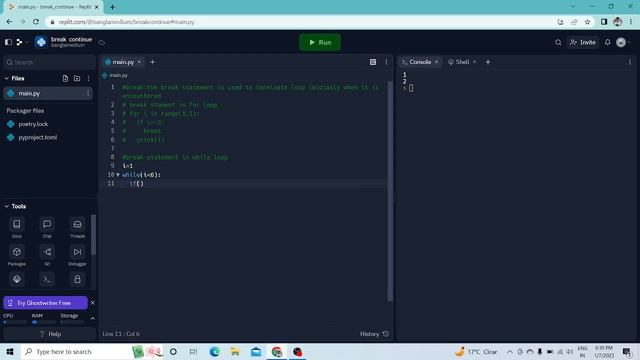Click the file search input field

click(x=49, y=62)
